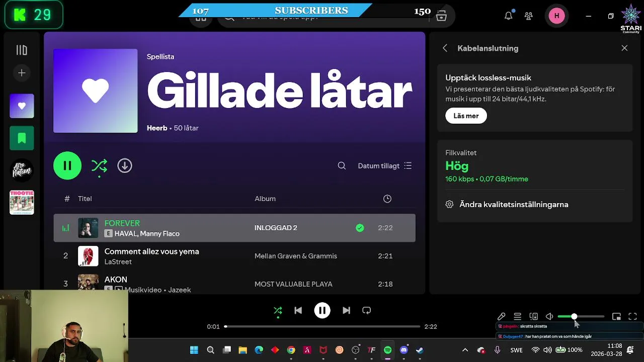Open artist link HAVAL
The image size is (644, 362).
(125, 233)
